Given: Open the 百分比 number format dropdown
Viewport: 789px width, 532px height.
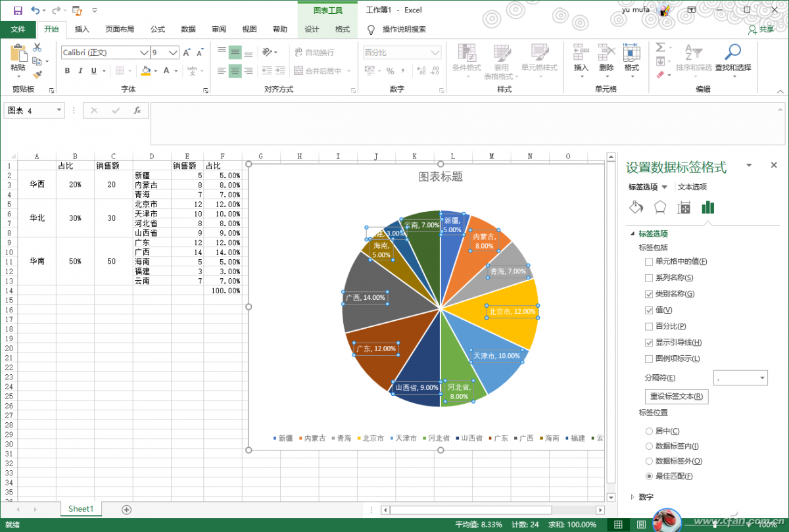Looking at the screenshot, I should coord(435,53).
